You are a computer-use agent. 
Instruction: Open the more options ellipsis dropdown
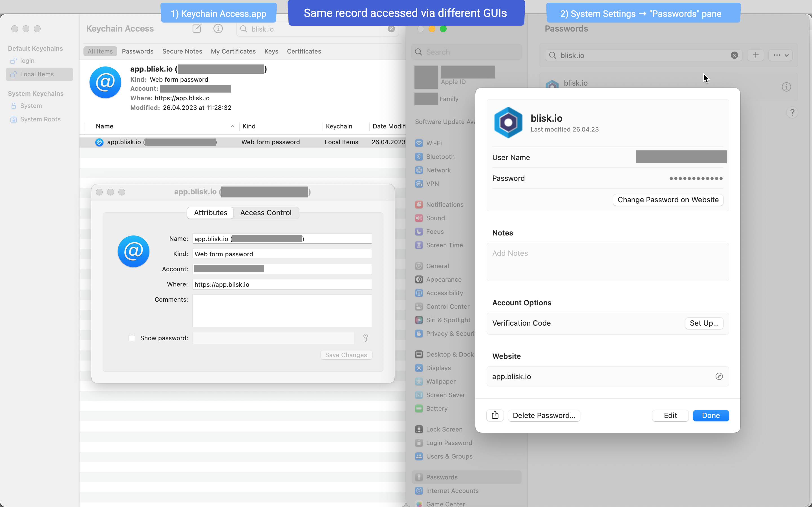click(x=780, y=55)
